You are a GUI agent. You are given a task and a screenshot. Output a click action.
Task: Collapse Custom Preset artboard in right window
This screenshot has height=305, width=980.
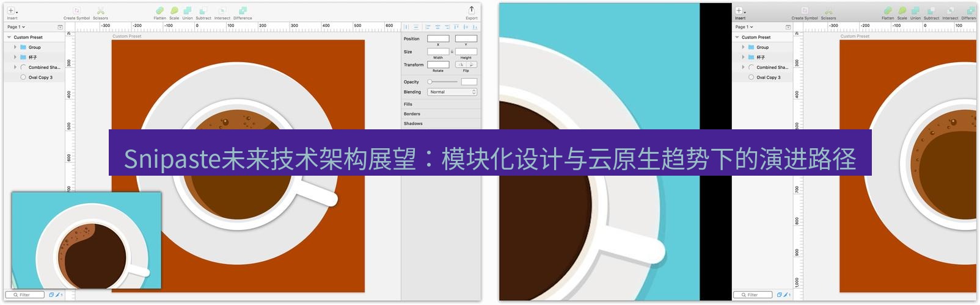click(737, 37)
